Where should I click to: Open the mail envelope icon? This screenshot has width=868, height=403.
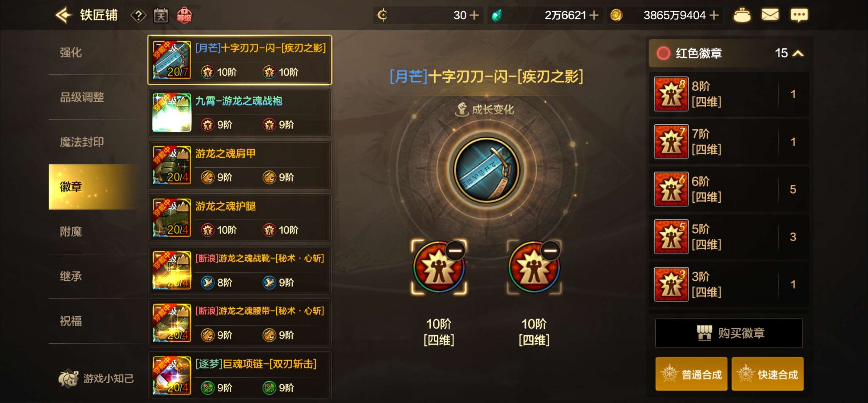tap(770, 15)
